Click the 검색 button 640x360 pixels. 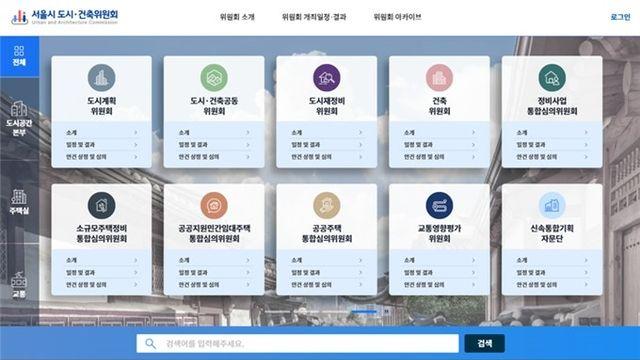pyautogui.click(x=484, y=344)
